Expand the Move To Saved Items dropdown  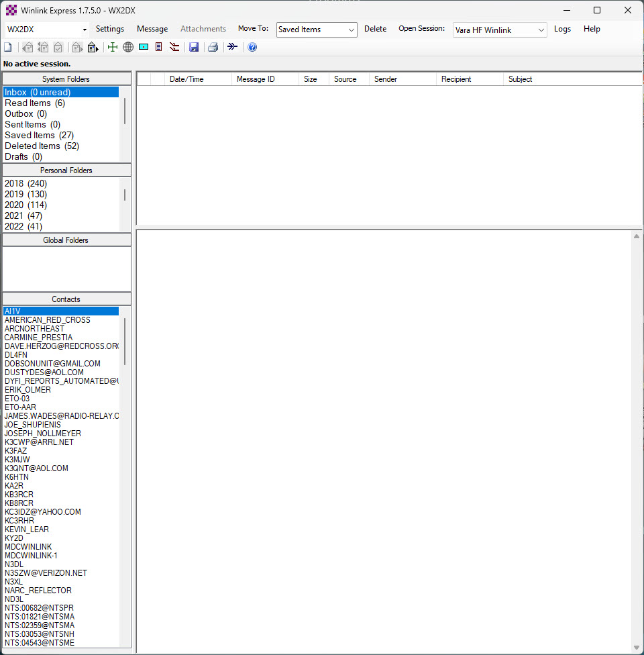352,30
